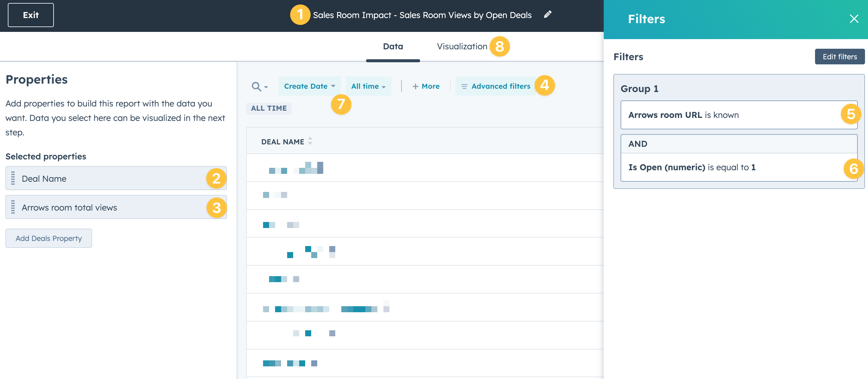Click the ALL TIME filter tag

point(268,108)
